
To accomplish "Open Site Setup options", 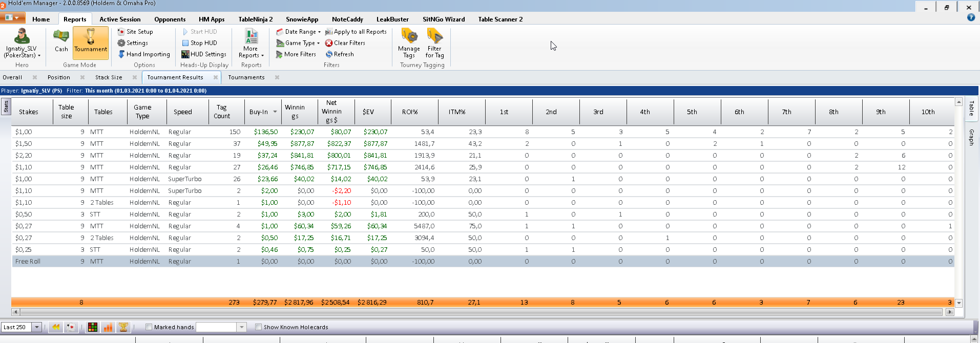I will 135,32.
